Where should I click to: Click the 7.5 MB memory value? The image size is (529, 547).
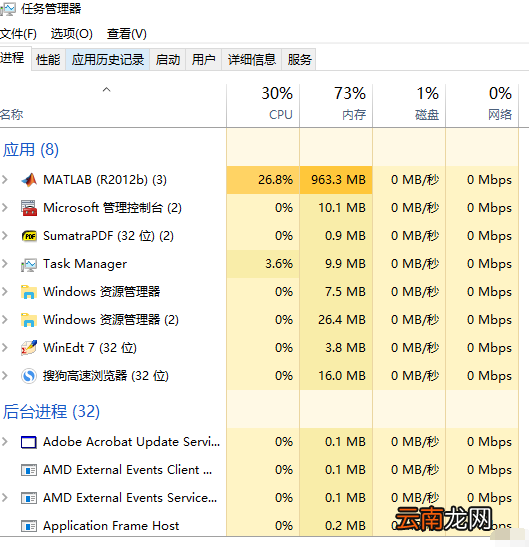[345, 292]
